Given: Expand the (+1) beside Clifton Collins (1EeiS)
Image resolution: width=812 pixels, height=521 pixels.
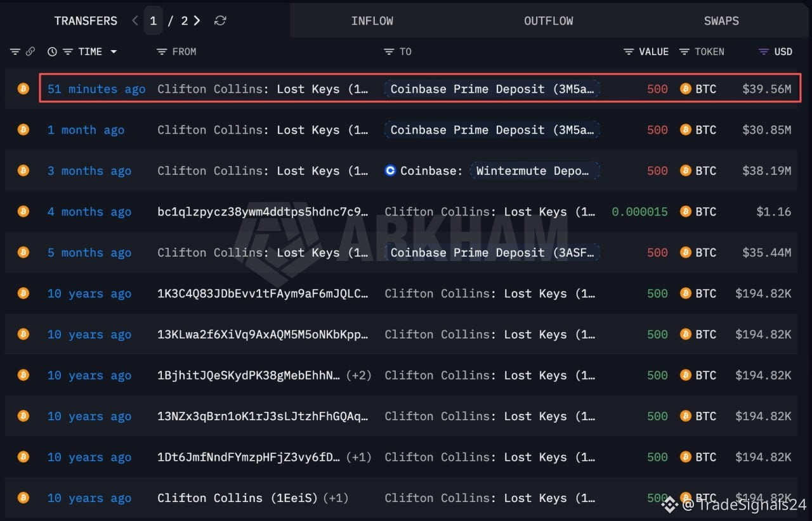Looking at the screenshot, I should click(x=336, y=498).
